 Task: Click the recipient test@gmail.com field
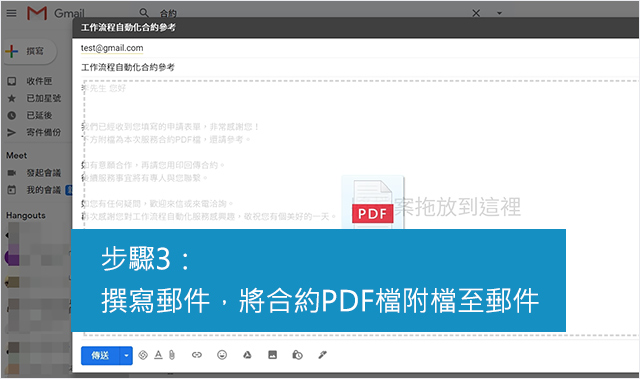point(112,48)
